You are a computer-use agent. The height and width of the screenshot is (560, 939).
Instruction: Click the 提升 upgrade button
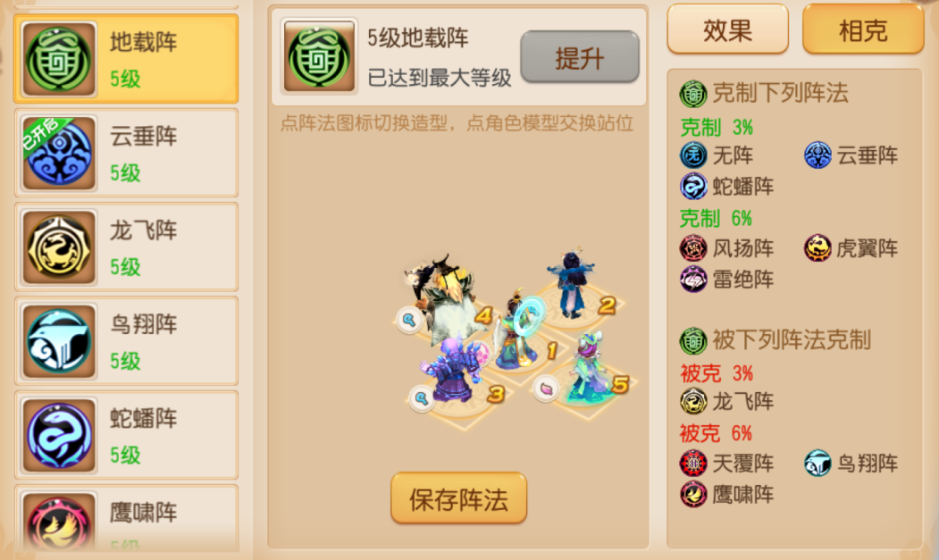tap(580, 57)
